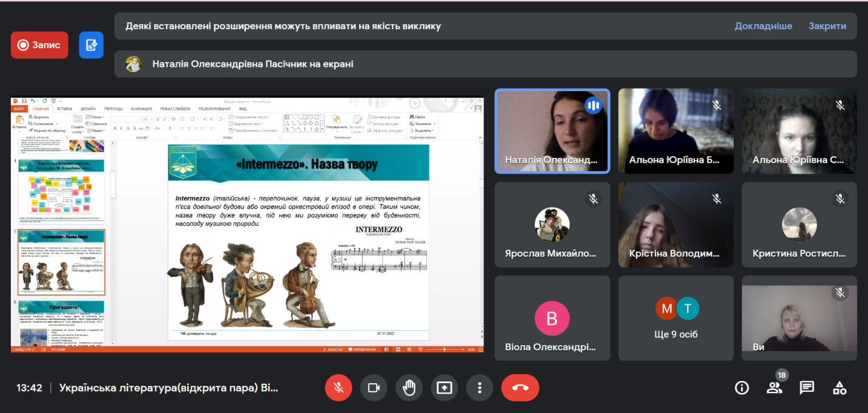
Task: Show the participants list people icon
Action: pyautogui.click(x=774, y=388)
